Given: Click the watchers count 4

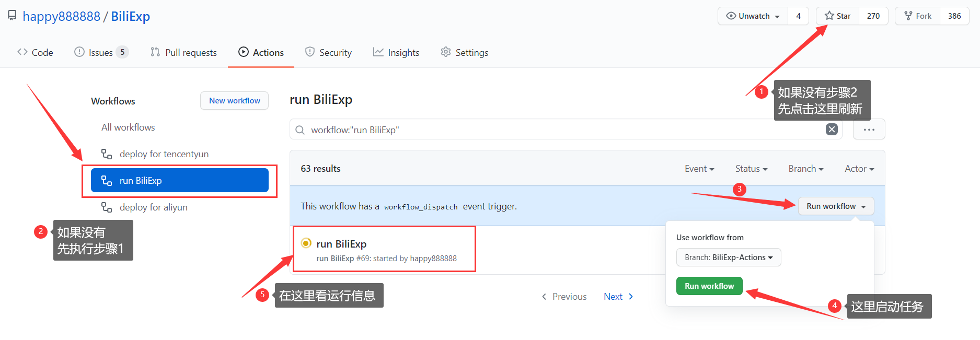Looking at the screenshot, I should point(798,16).
